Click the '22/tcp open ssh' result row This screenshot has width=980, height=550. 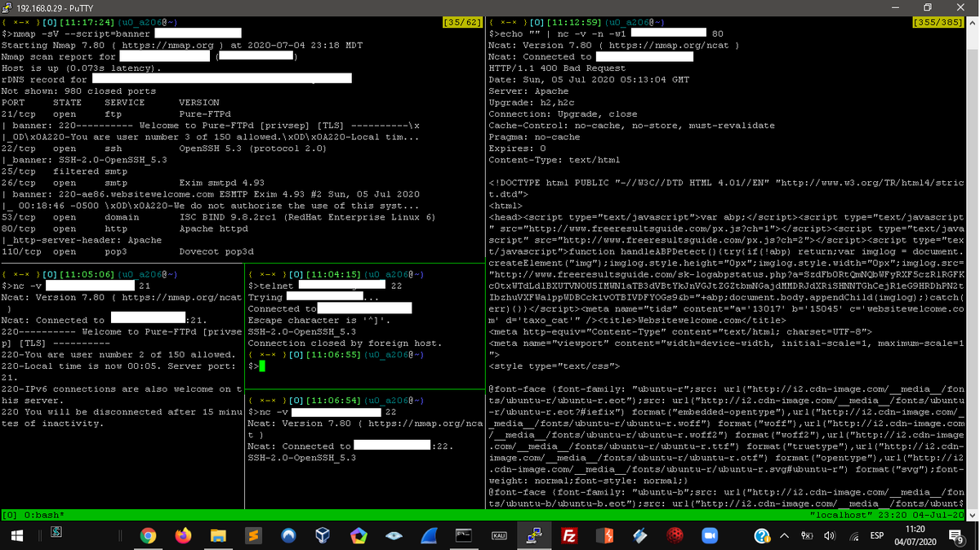point(164,149)
